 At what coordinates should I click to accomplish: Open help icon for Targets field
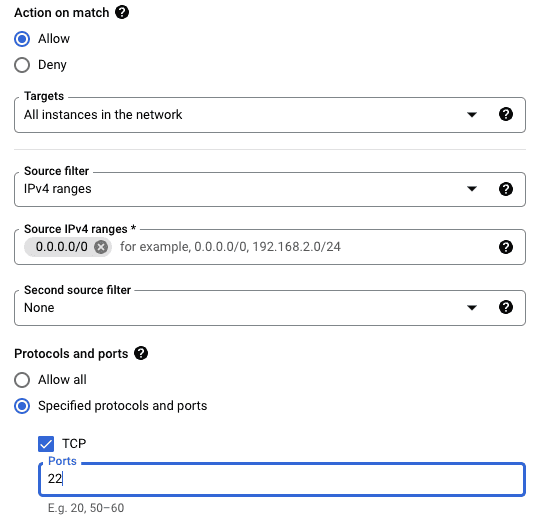pyautogui.click(x=506, y=114)
